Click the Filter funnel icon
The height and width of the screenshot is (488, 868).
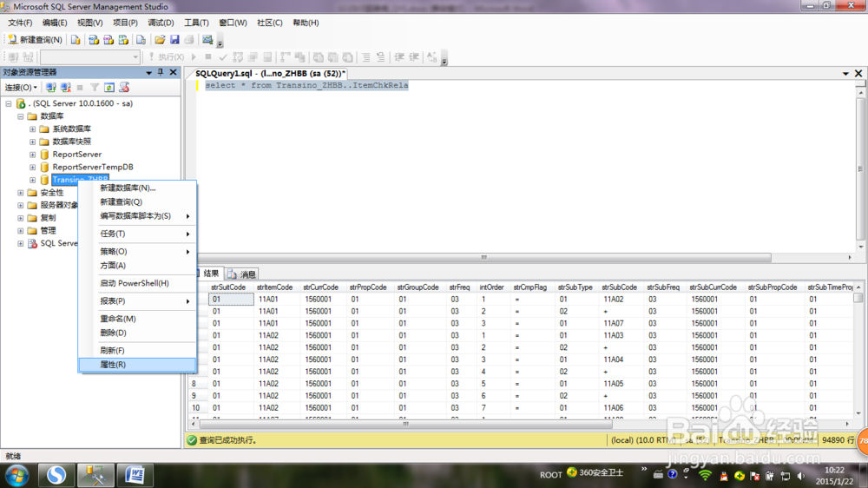(x=95, y=88)
